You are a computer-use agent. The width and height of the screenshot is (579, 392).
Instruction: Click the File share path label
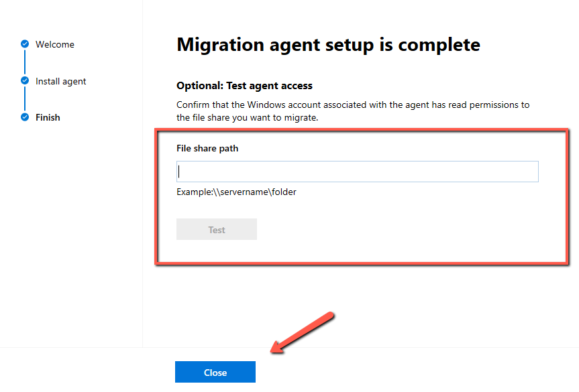[207, 148]
